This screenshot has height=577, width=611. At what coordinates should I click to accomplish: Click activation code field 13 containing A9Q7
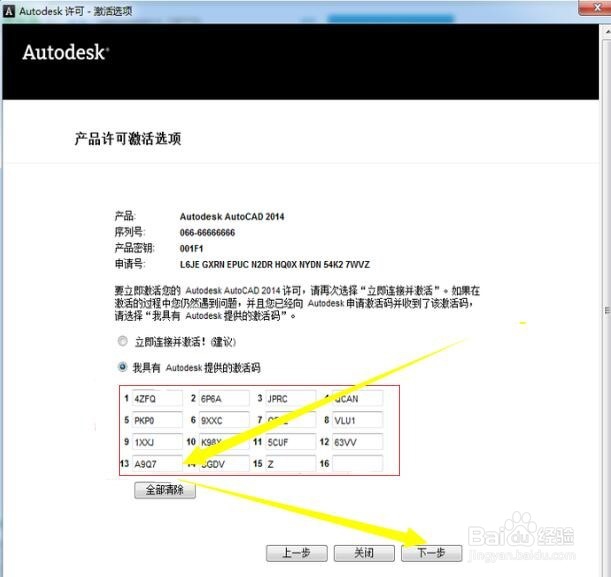point(157,464)
